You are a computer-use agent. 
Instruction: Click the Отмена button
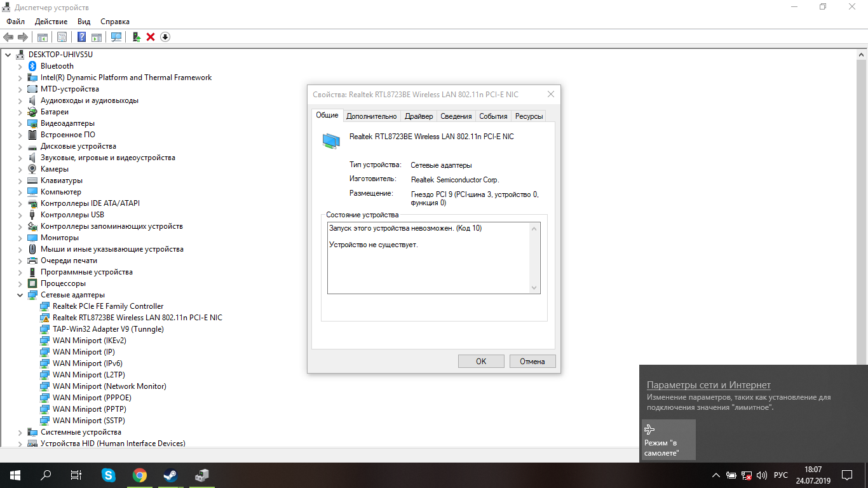[532, 361]
